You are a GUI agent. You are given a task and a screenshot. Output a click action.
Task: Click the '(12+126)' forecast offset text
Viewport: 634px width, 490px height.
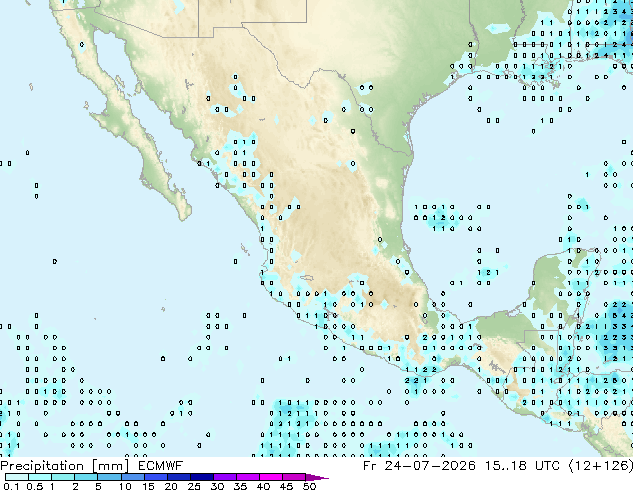[601, 466]
